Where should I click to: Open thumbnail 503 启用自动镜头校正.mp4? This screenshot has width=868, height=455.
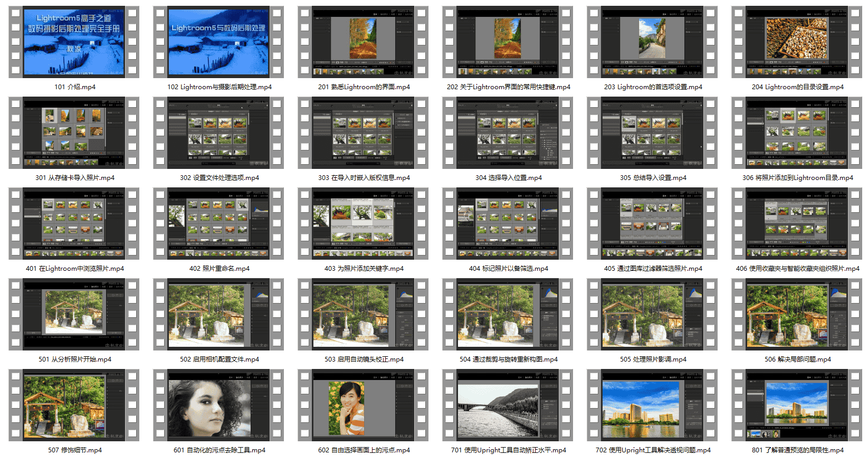point(363,315)
